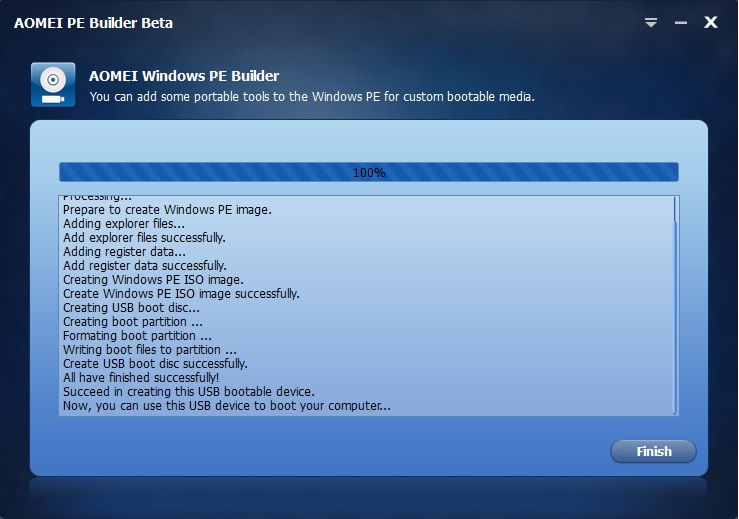The image size is (739, 519).
Task: Select log line 'Creating USB boot disc...'
Action: 131,308
